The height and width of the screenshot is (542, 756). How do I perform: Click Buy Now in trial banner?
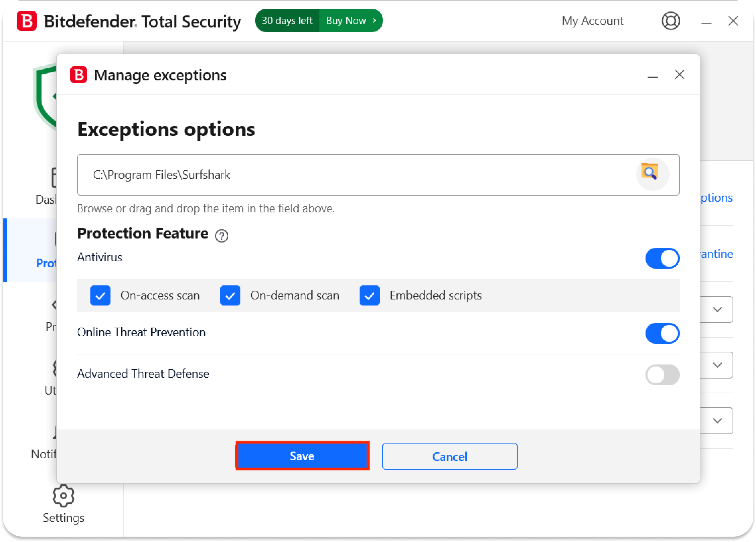350,21
